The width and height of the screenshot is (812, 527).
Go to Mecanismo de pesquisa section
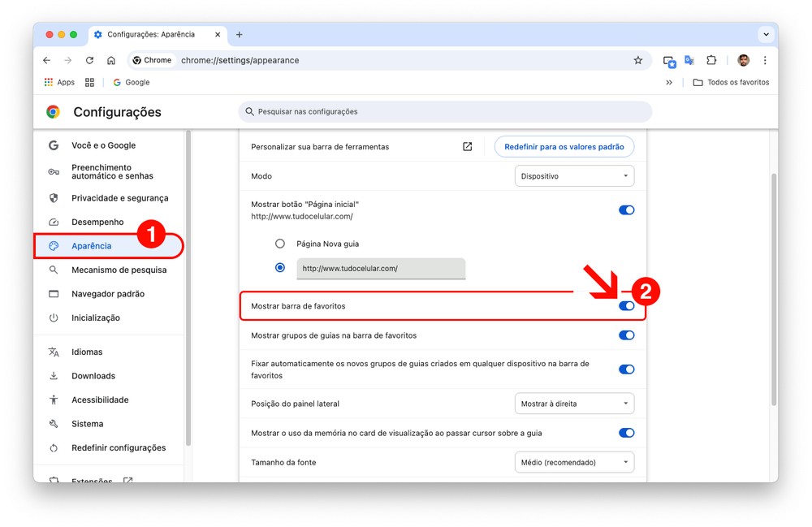(119, 270)
